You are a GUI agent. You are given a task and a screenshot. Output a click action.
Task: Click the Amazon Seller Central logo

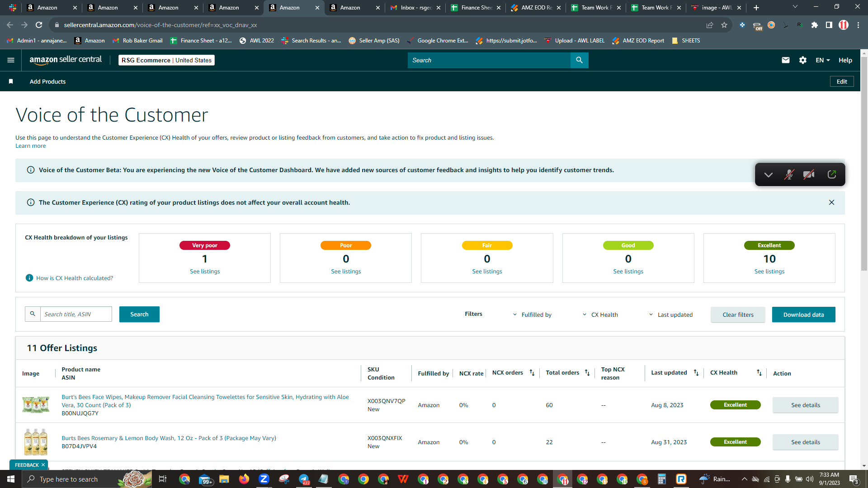66,60
